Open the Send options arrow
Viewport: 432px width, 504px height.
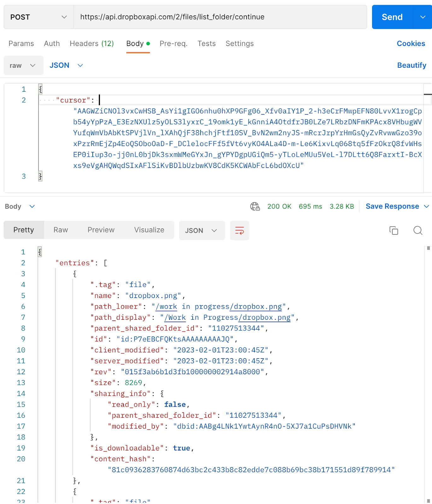[423, 17]
